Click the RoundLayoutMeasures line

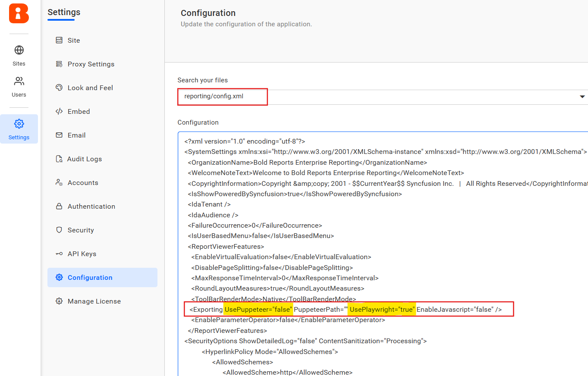[x=278, y=288]
